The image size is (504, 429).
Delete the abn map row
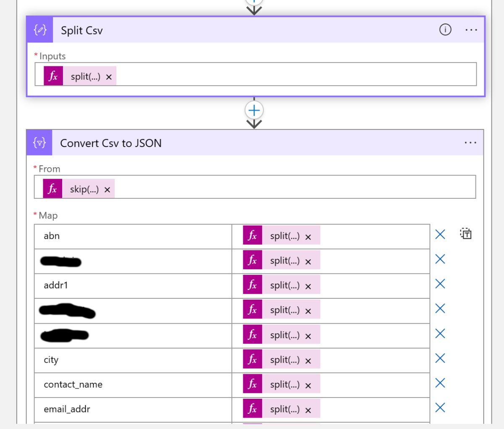440,234
